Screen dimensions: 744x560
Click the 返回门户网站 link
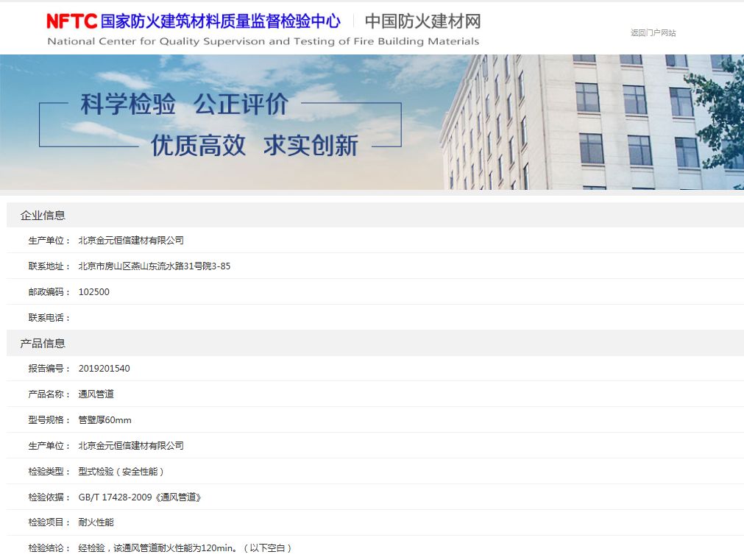(653, 33)
